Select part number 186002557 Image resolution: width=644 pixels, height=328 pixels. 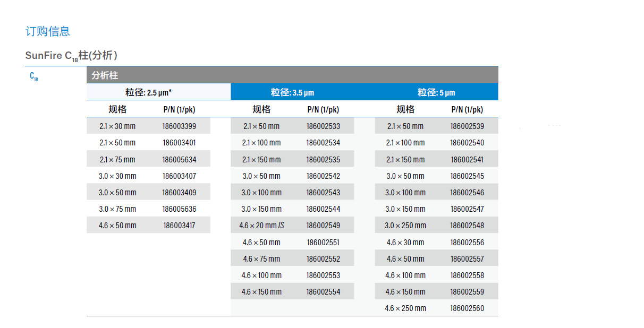click(467, 259)
